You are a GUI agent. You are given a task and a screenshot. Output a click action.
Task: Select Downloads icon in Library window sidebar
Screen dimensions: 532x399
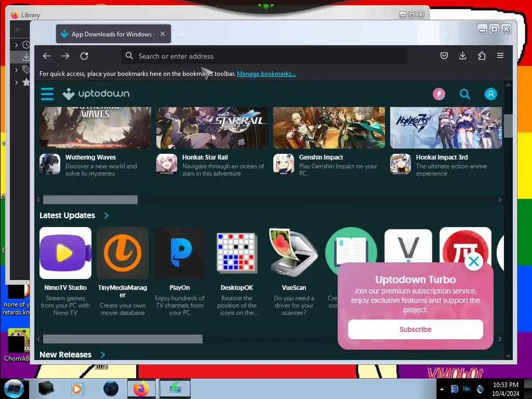click(25, 57)
